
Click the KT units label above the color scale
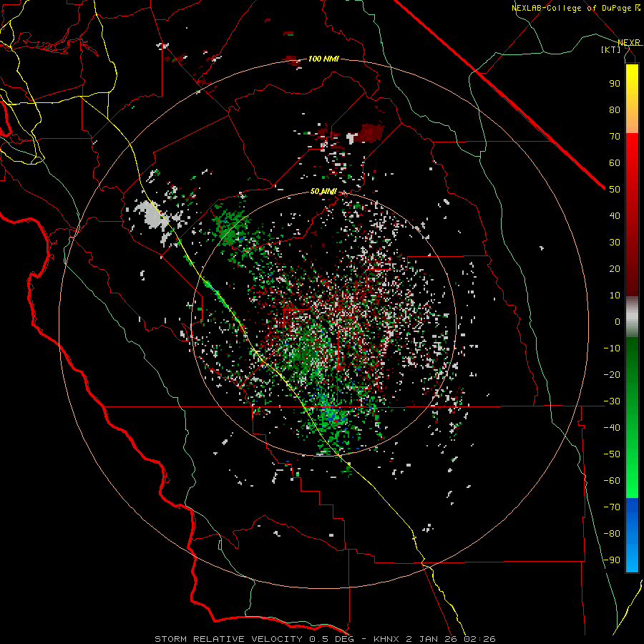tap(611, 49)
